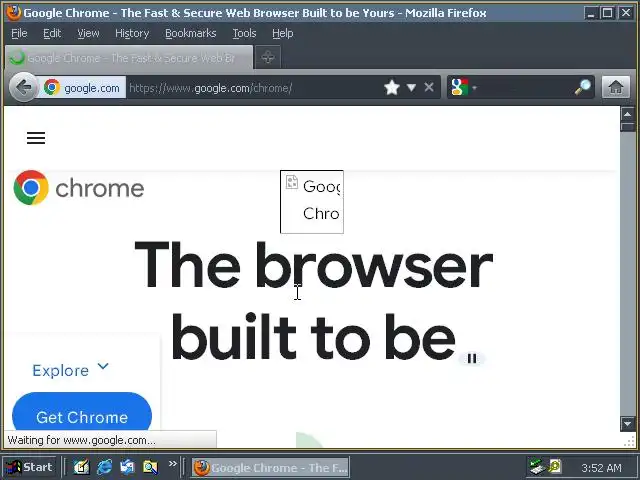640x480 pixels.
Task: Click the "Waiting for www.google.com..." status text
Action: tap(82, 440)
